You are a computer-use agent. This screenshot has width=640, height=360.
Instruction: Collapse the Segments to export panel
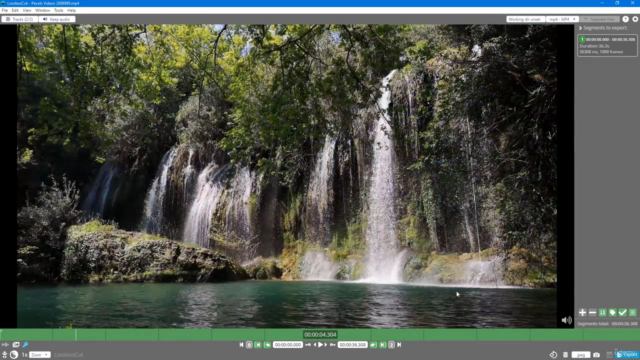coord(580,28)
